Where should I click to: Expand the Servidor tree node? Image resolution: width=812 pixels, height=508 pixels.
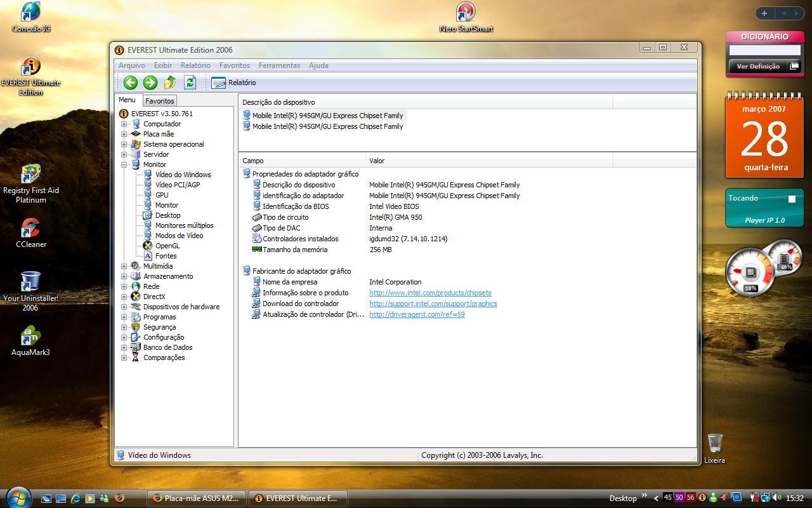[x=124, y=154]
